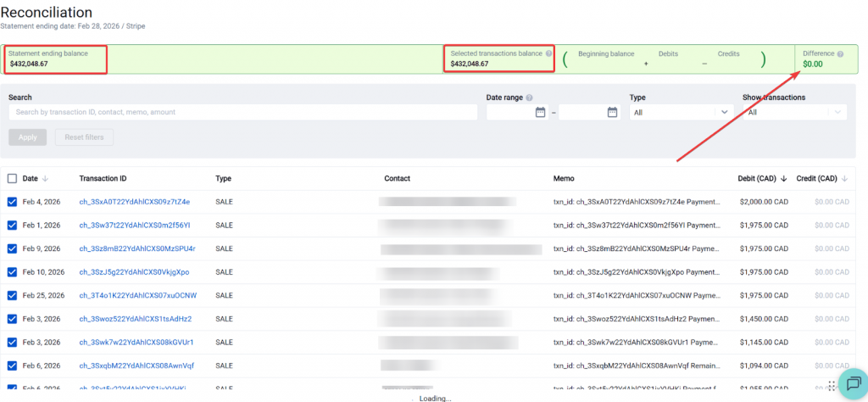Click the transaction search input field
868x402 pixels.
(x=243, y=112)
